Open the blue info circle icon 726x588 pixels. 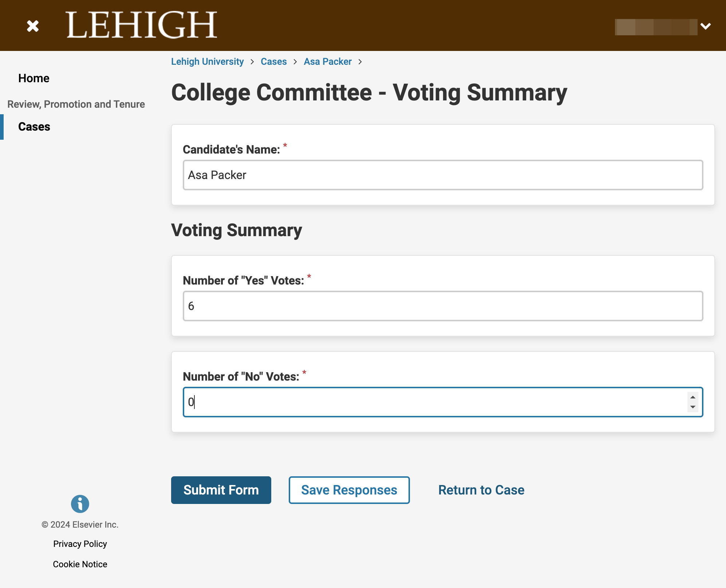coord(80,504)
